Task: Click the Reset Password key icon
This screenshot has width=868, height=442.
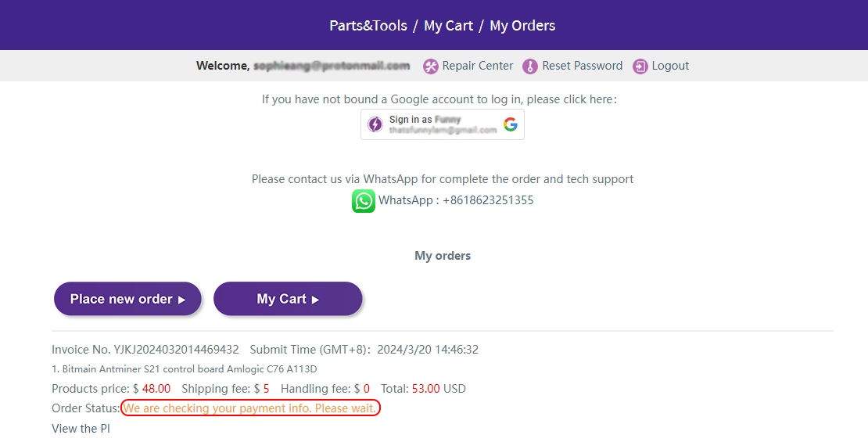Action: click(x=530, y=66)
